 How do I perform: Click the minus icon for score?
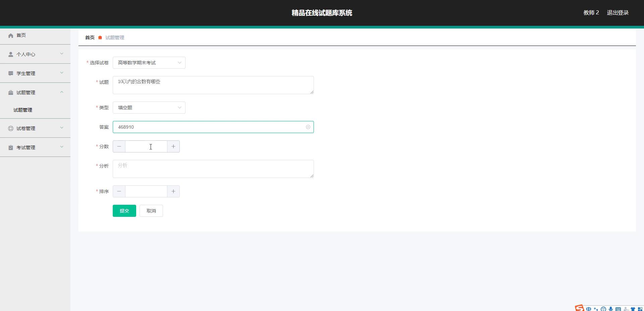pos(119,146)
